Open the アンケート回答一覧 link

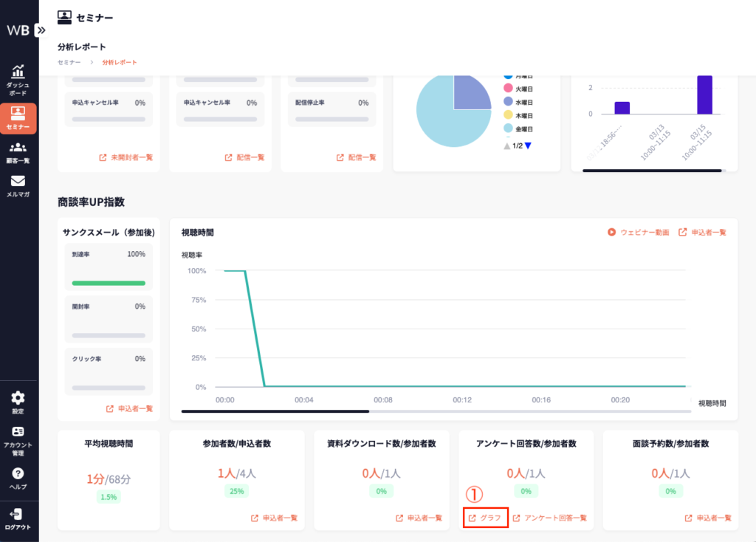click(550, 518)
